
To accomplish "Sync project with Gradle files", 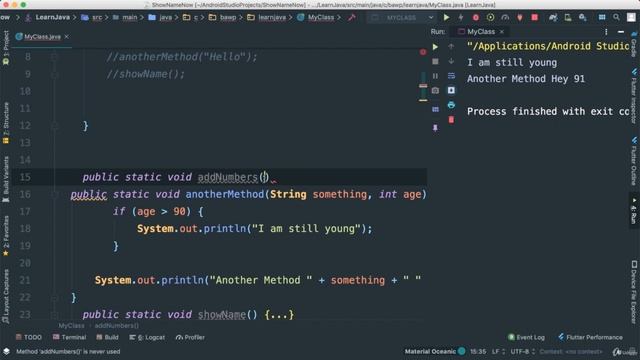I will coord(553,18).
